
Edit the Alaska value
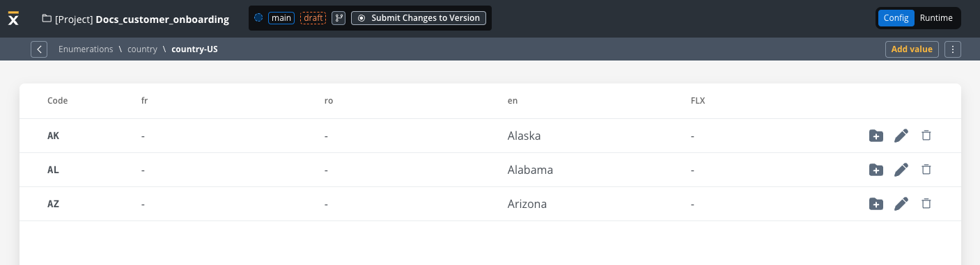pos(901,136)
